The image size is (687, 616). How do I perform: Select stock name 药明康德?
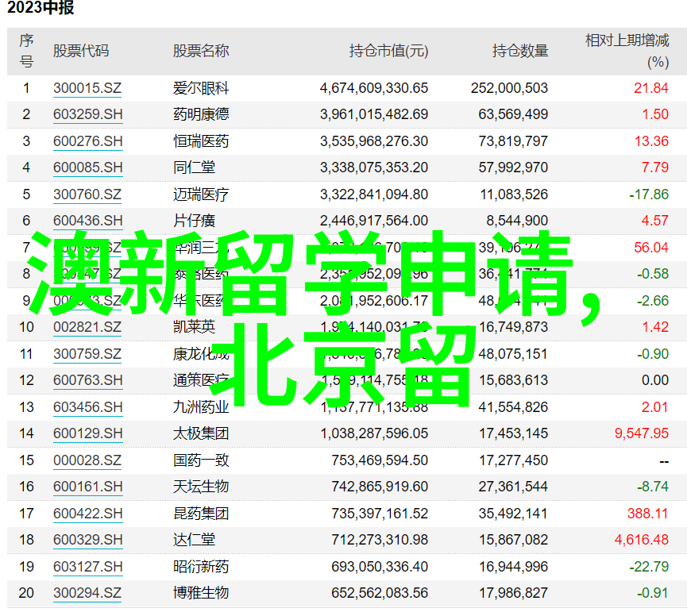[201, 114]
